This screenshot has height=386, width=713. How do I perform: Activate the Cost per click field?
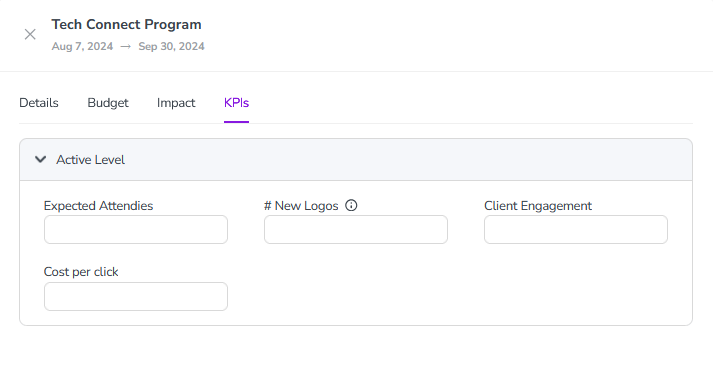pyautogui.click(x=136, y=296)
